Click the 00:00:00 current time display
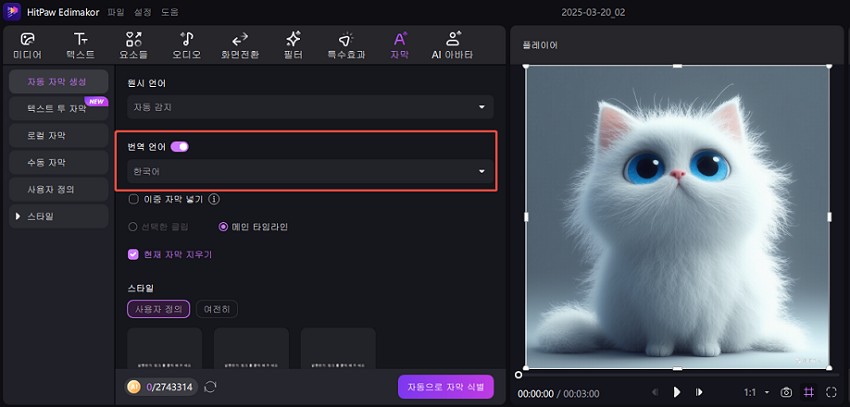The width and height of the screenshot is (850, 407). coord(536,393)
